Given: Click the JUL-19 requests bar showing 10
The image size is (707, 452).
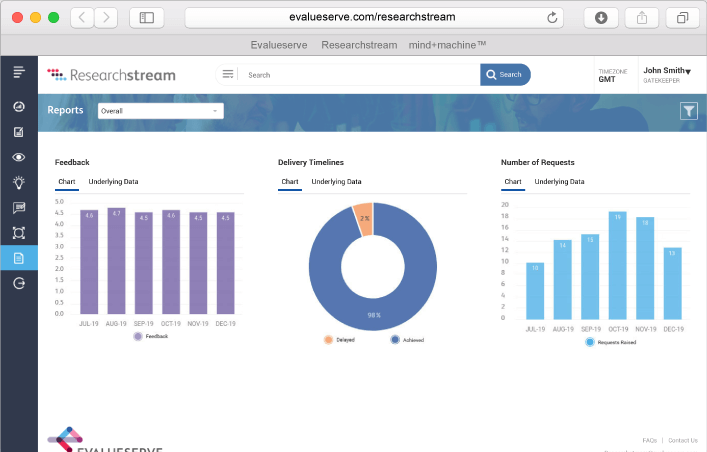Looking at the screenshot, I should tap(535, 291).
